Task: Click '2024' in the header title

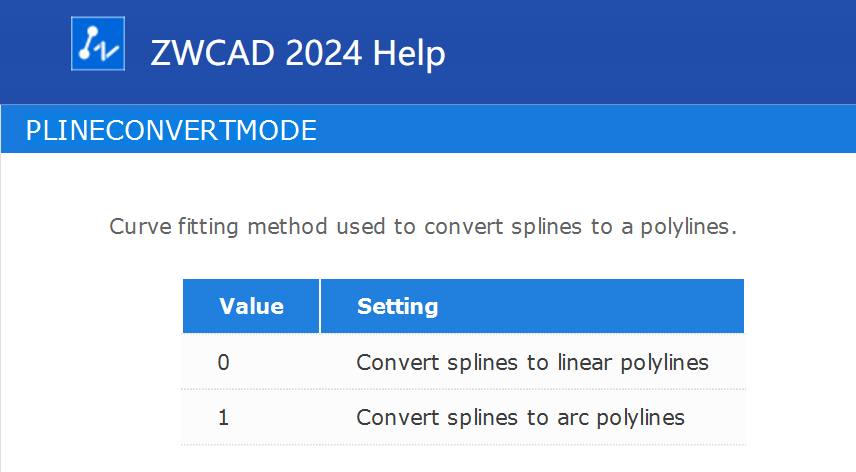Action: pyautogui.click(x=323, y=54)
